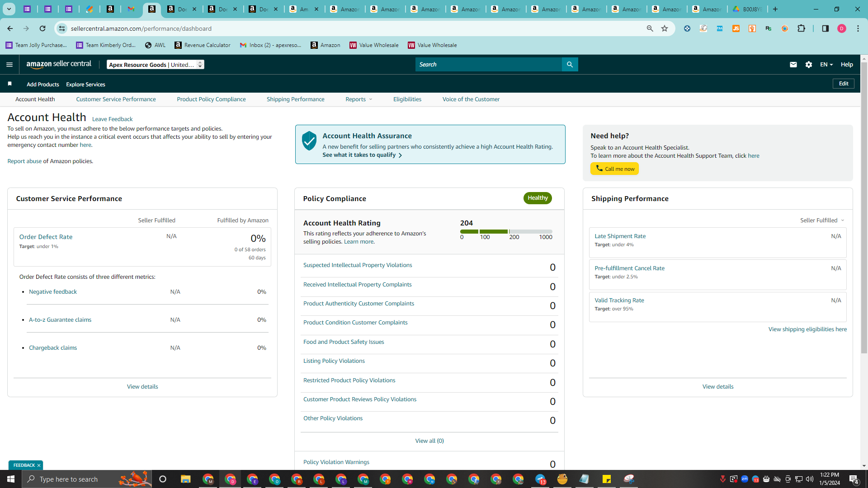The width and height of the screenshot is (868, 488).
Task: Open Pre-fulfillment Cancel Rate link
Action: pos(629,268)
